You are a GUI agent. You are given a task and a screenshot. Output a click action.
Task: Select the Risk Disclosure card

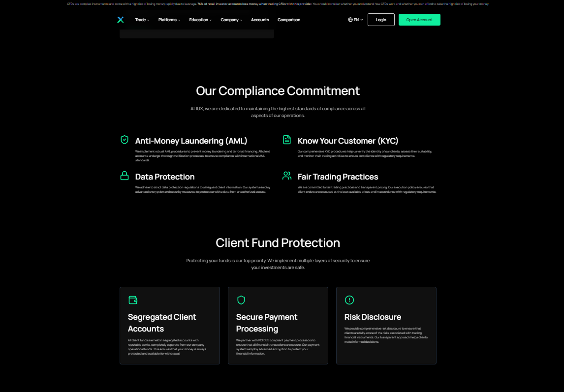pos(386,326)
